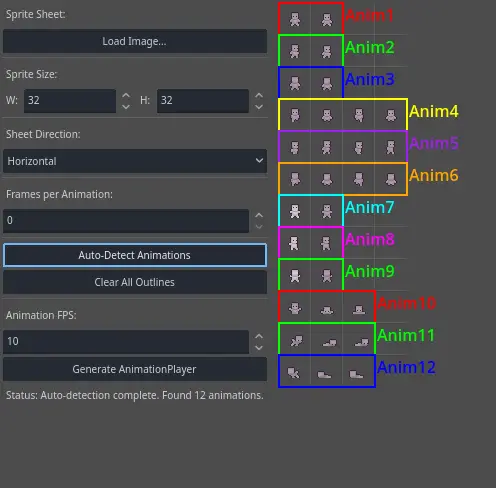This screenshot has width=496, height=488.
Task: Increment Frames per Animation value
Action: 259,215
